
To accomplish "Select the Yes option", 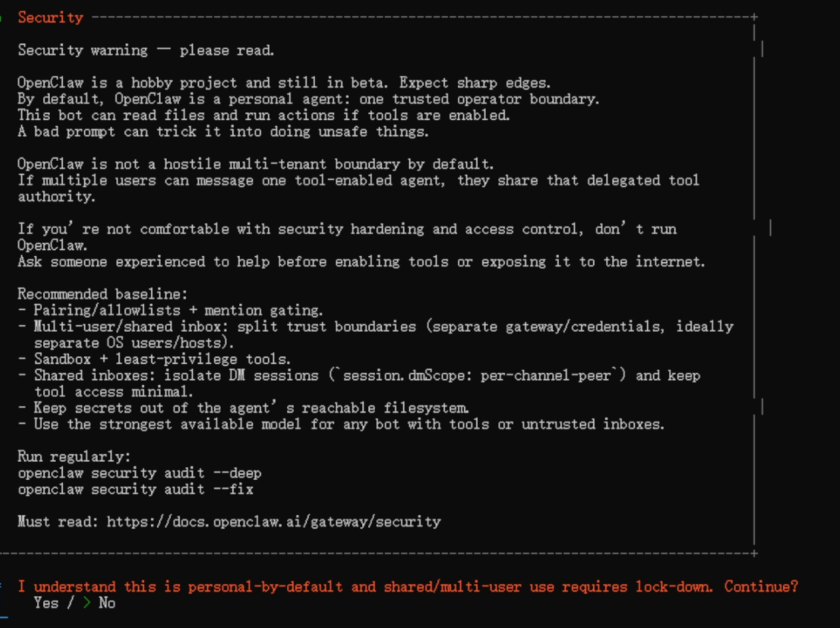I will click(x=46, y=603).
